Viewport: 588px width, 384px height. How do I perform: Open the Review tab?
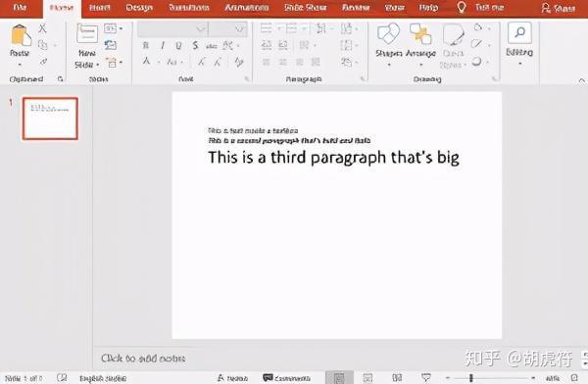[356, 8]
